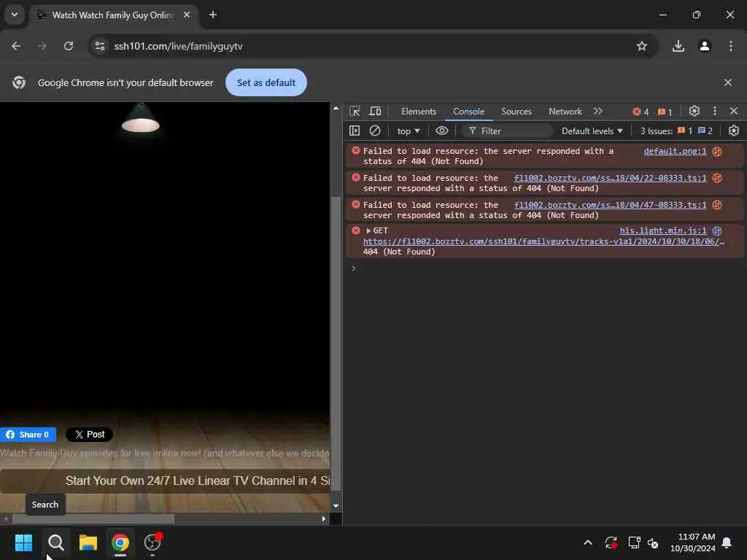Click the address bar URL ssh101.com/live/familyguytv

(x=178, y=46)
